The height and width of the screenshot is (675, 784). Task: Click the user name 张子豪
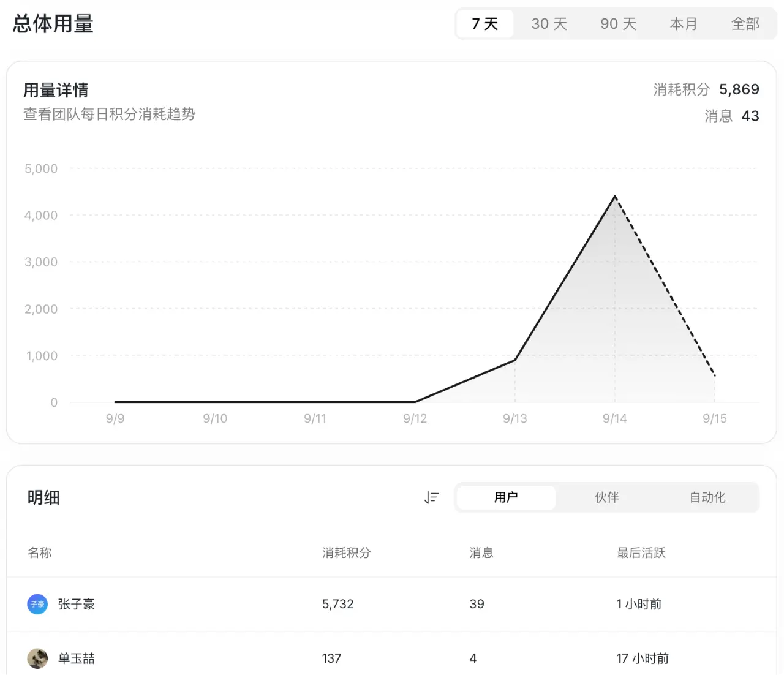pyautogui.click(x=77, y=604)
